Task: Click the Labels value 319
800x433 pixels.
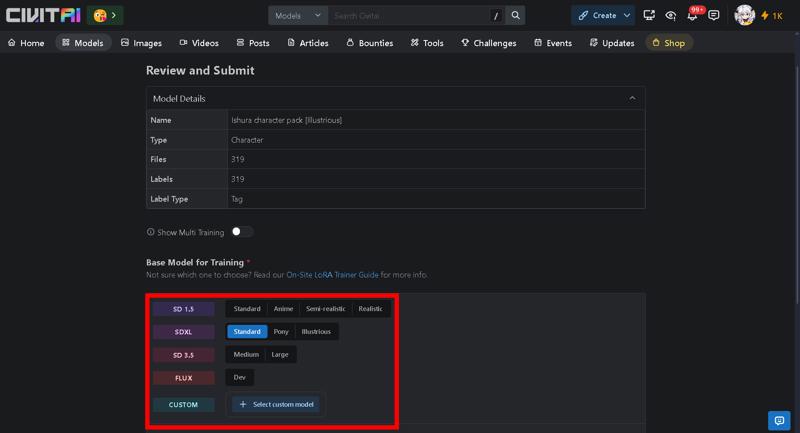Action: click(x=238, y=179)
